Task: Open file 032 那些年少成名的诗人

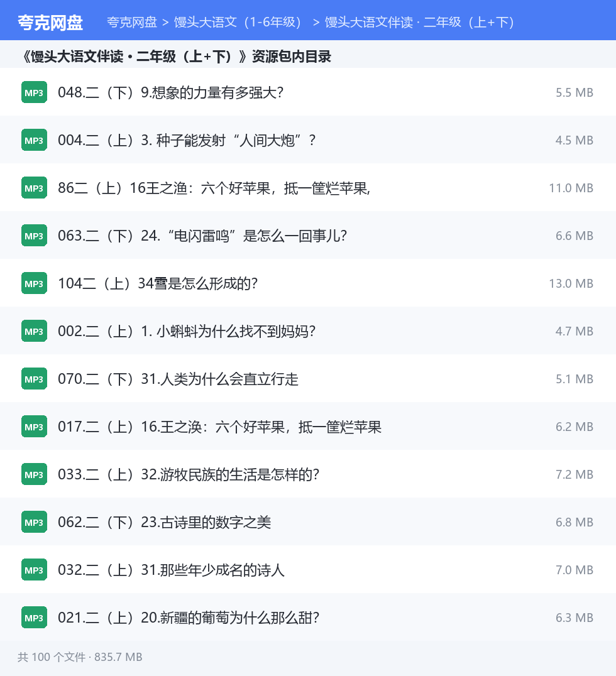Action: click(x=171, y=570)
